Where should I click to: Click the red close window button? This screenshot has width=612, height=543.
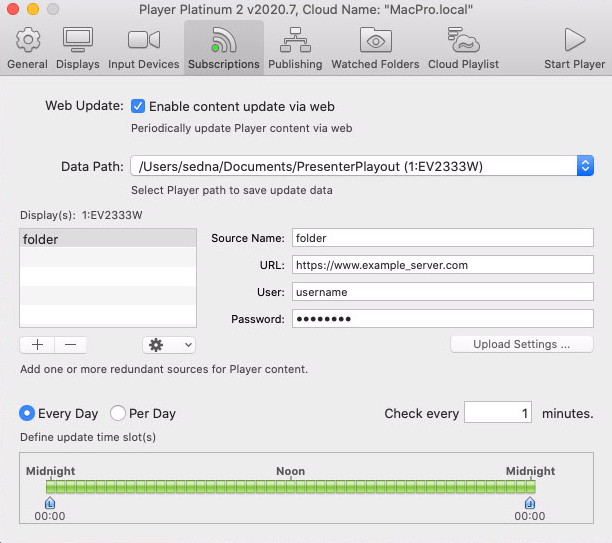tap(13, 9)
